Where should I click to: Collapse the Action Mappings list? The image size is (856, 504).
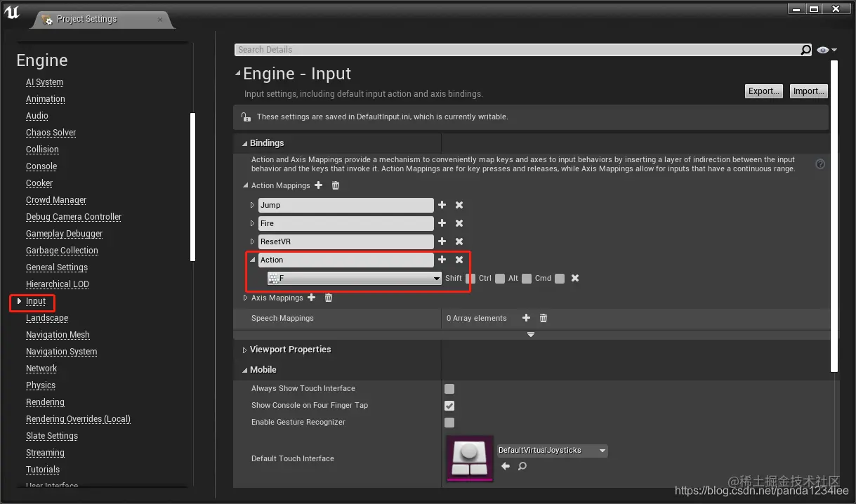point(245,186)
